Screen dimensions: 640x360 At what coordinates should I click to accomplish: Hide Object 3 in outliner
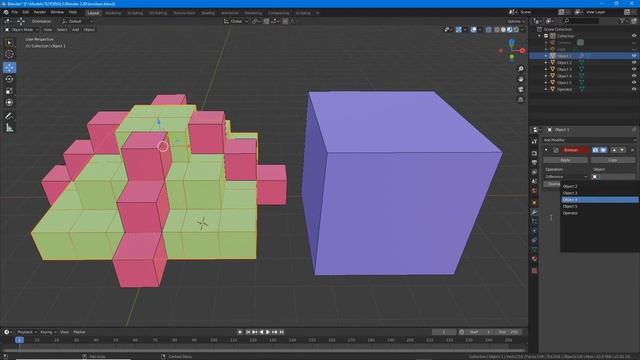(x=634, y=69)
